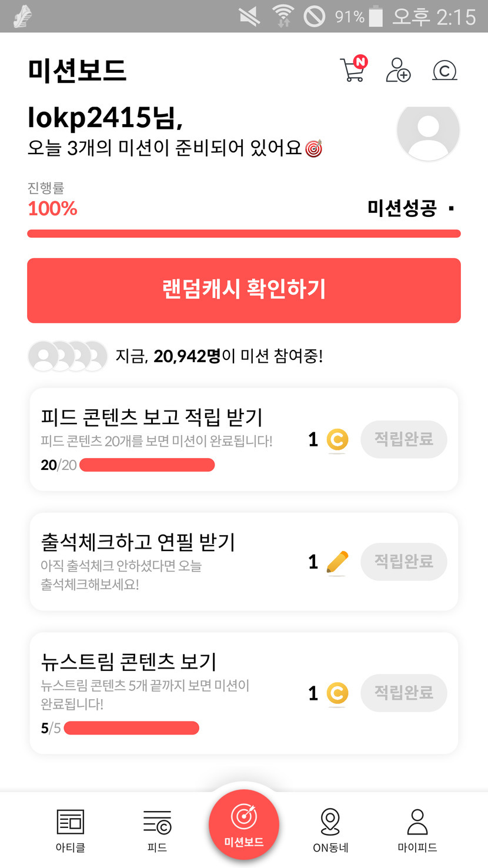The width and height of the screenshot is (488, 868).
Task: Tap the 적립완료 button for feed contents mission
Action: tap(404, 439)
